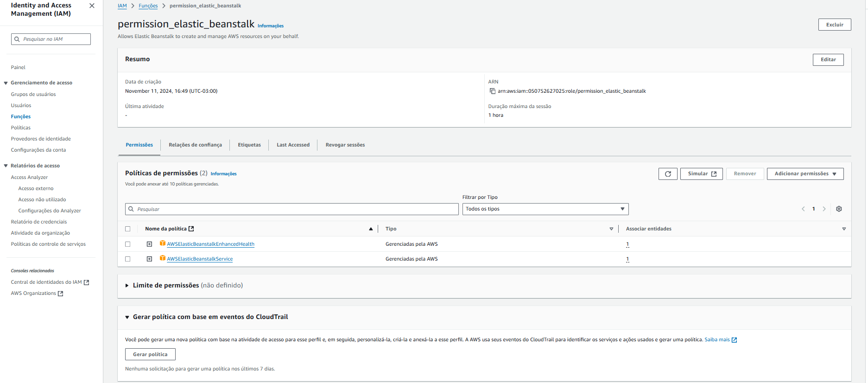Click Informações link beside Políticas de permissões

coord(223,174)
